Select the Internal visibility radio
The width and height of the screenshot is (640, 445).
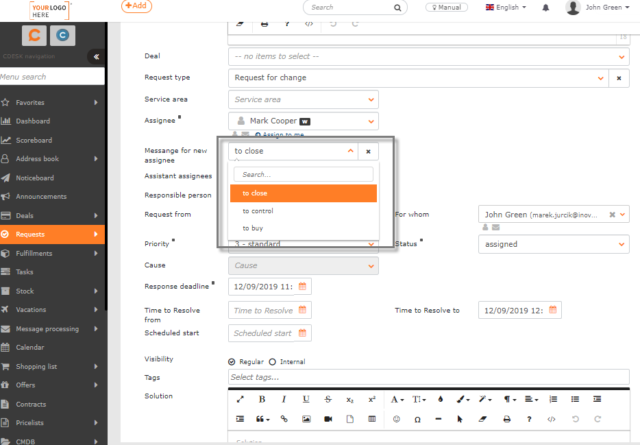pos(272,362)
